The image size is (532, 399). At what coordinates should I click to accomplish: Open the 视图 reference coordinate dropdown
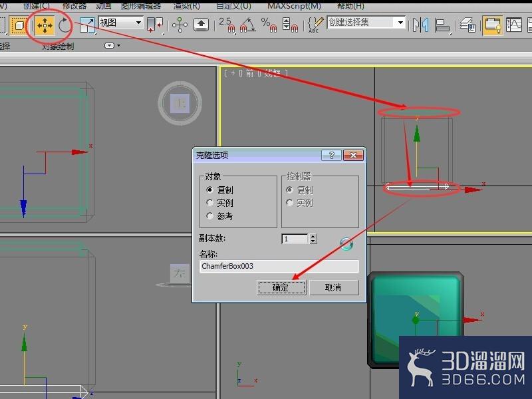coord(120,23)
